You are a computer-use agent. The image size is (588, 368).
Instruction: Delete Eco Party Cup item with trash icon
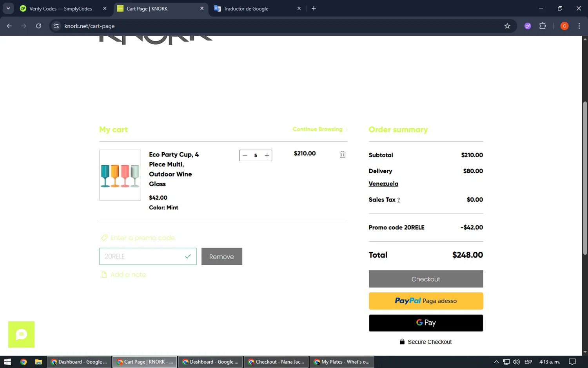[342, 155]
